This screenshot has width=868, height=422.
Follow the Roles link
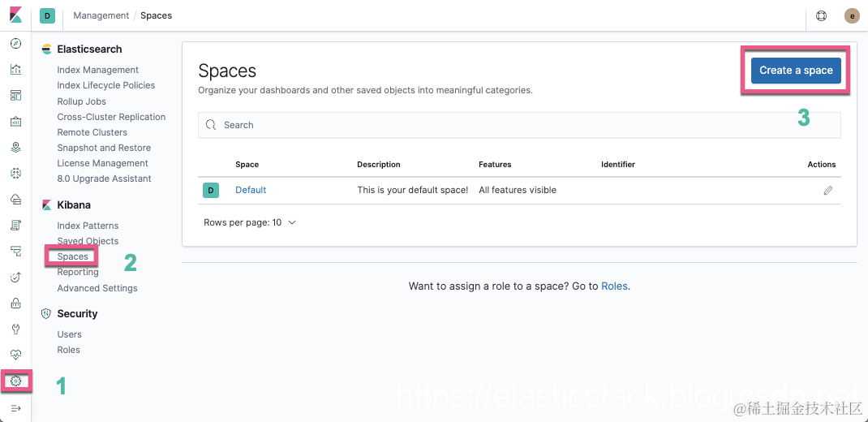[614, 286]
